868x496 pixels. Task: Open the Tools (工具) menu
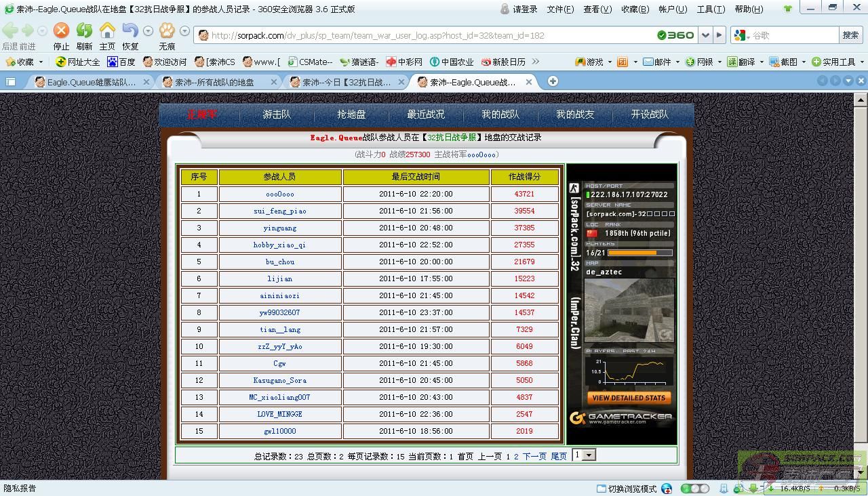(710, 9)
